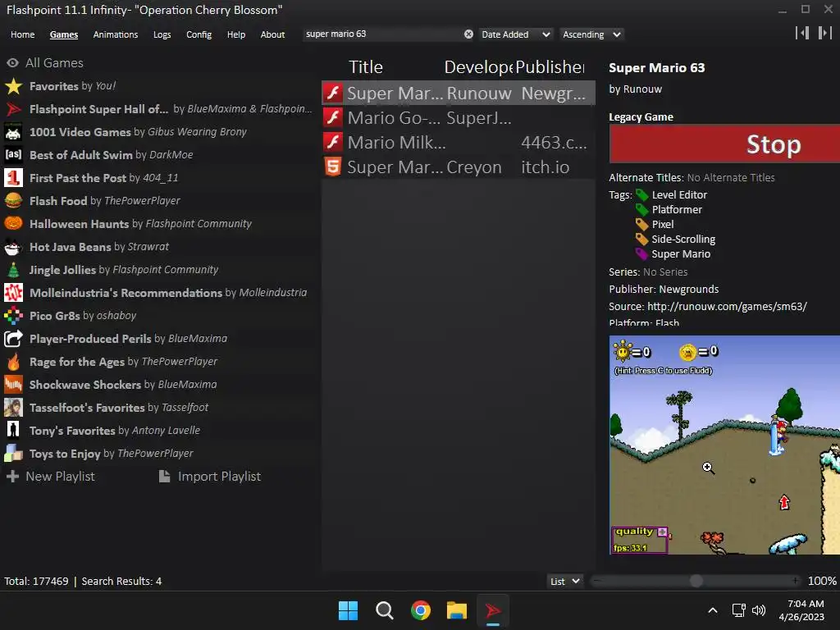Open Halloween Haunts pumpkin icon
This screenshot has width=840, height=630.
tap(13, 224)
